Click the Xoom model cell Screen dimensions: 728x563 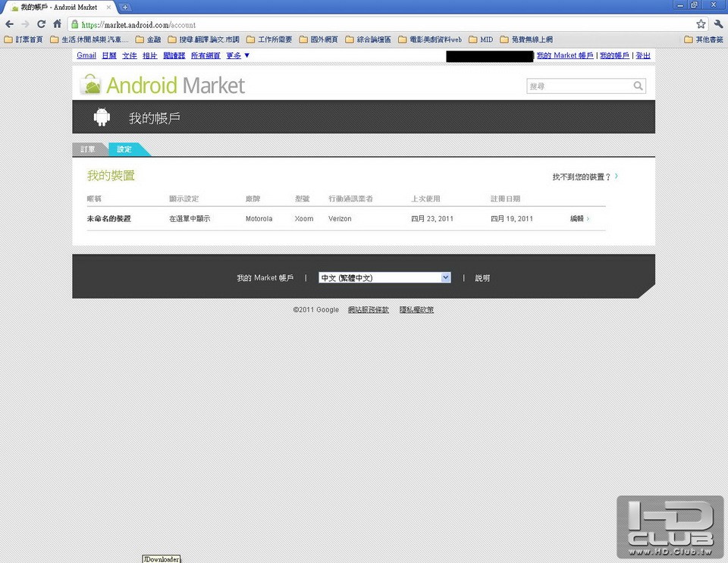304,218
